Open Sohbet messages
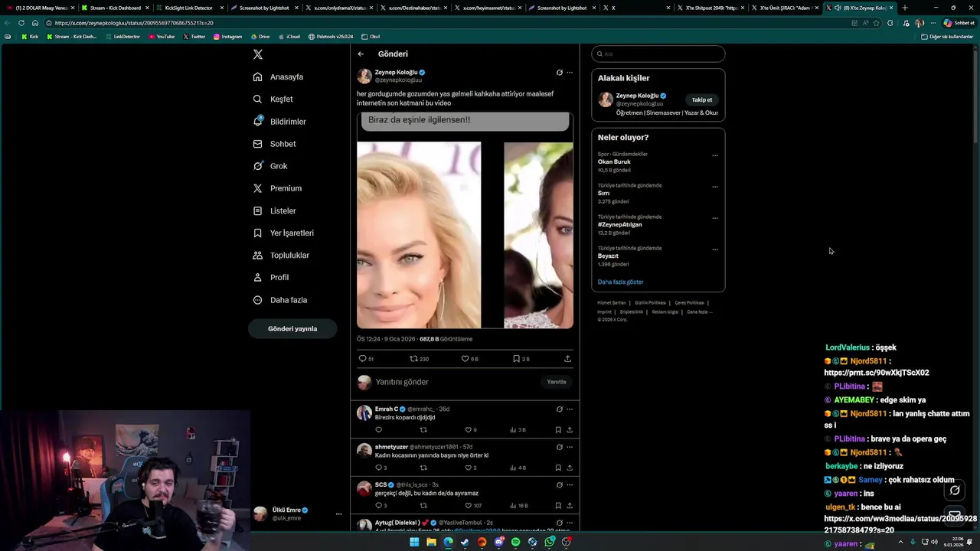 (x=274, y=144)
